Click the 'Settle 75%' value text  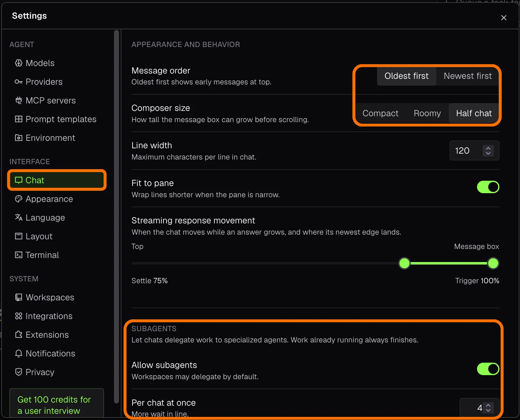tap(149, 281)
